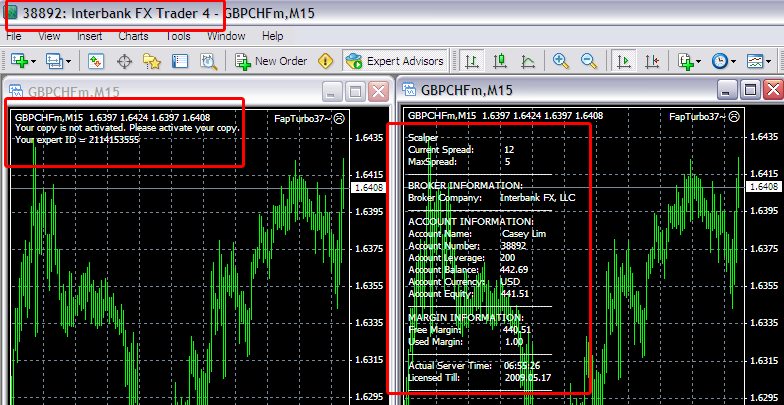Open the Tools menu

[x=178, y=36]
